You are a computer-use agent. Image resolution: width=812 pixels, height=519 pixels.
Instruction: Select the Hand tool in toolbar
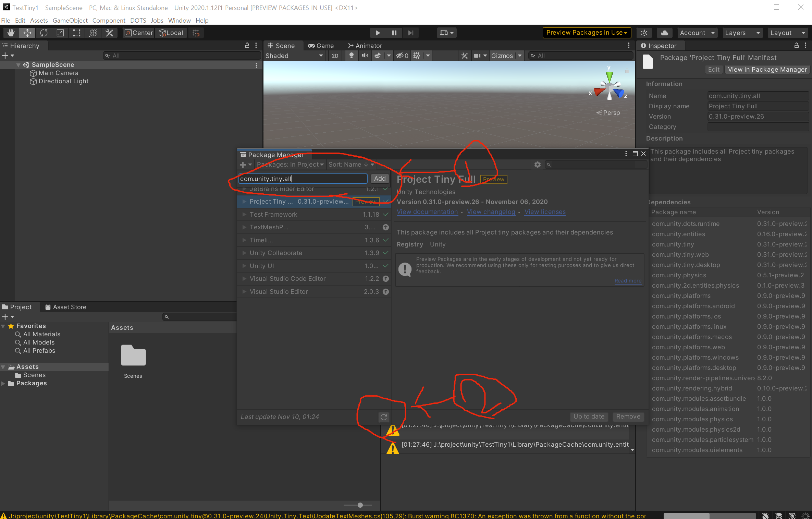click(x=11, y=33)
